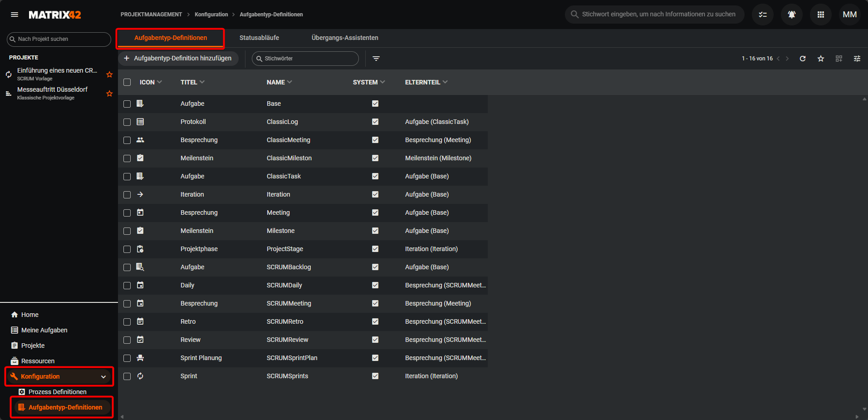Check the row checkbox for Sprint Planung
Image resolution: width=868 pixels, height=420 pixels.
tap(127, 358)
